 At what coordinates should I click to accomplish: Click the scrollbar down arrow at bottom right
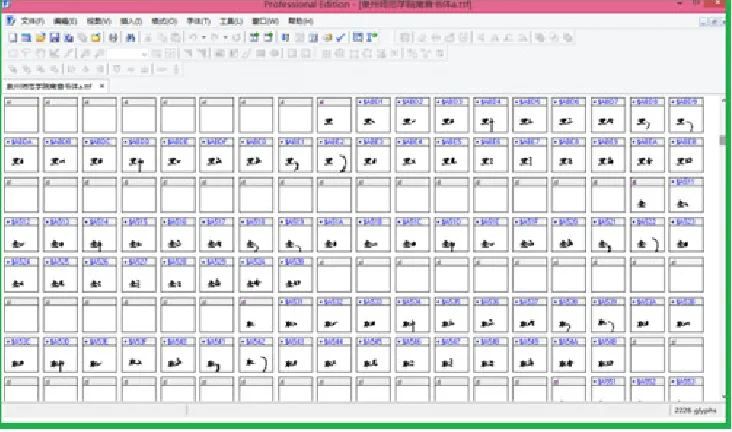click(723, 397)
